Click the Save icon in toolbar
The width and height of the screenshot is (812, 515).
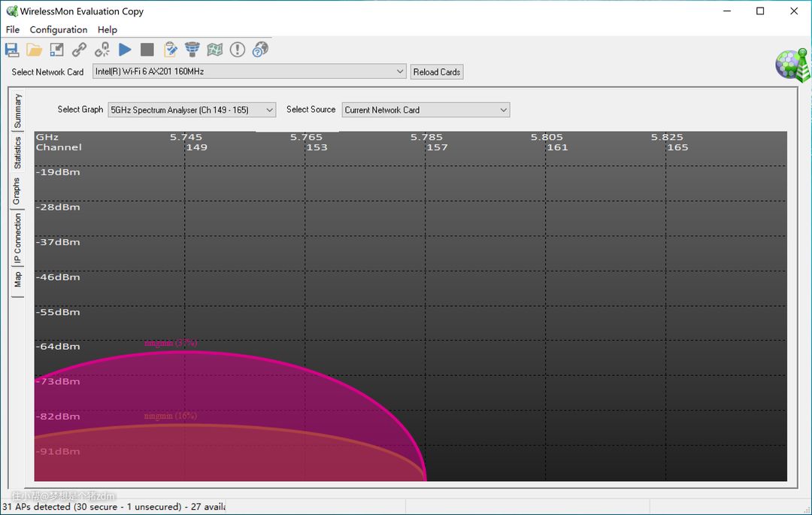click(x=12, y=50)
